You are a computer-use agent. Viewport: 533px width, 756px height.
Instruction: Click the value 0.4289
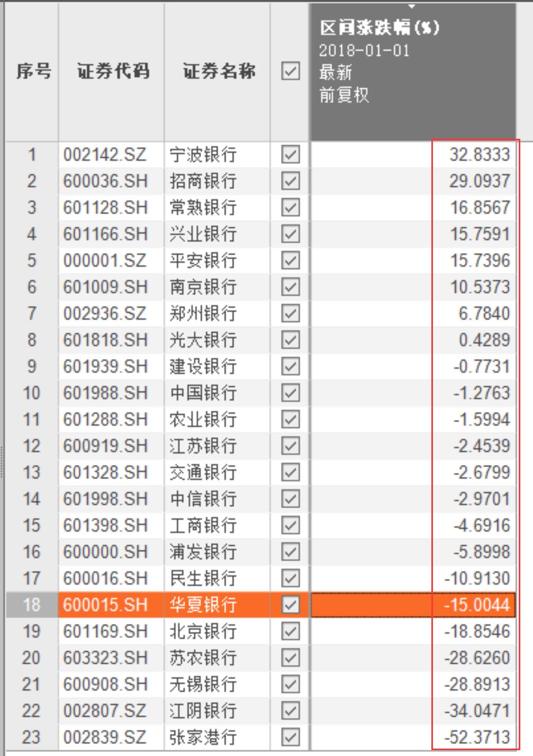click(x=484, y=340)
